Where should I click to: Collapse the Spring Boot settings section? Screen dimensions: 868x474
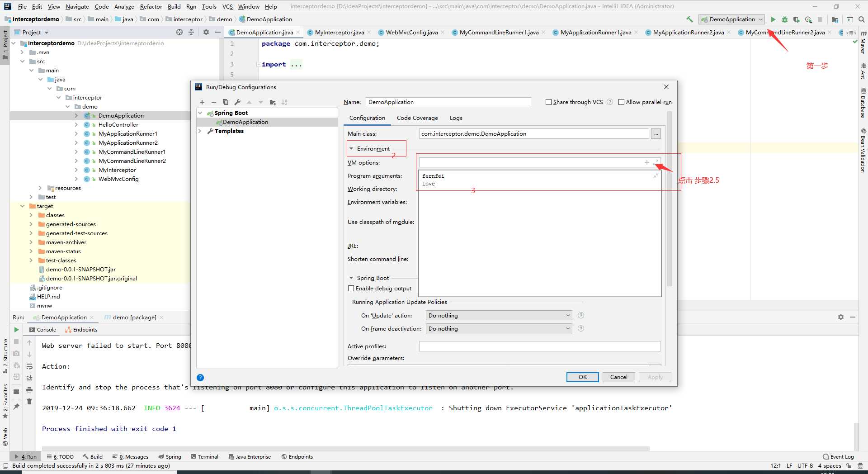[351, 278]
